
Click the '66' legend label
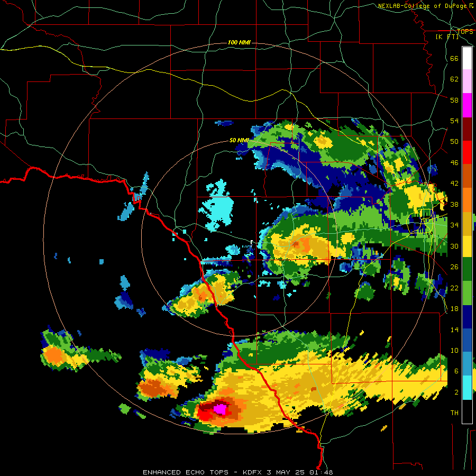[454, 58]
